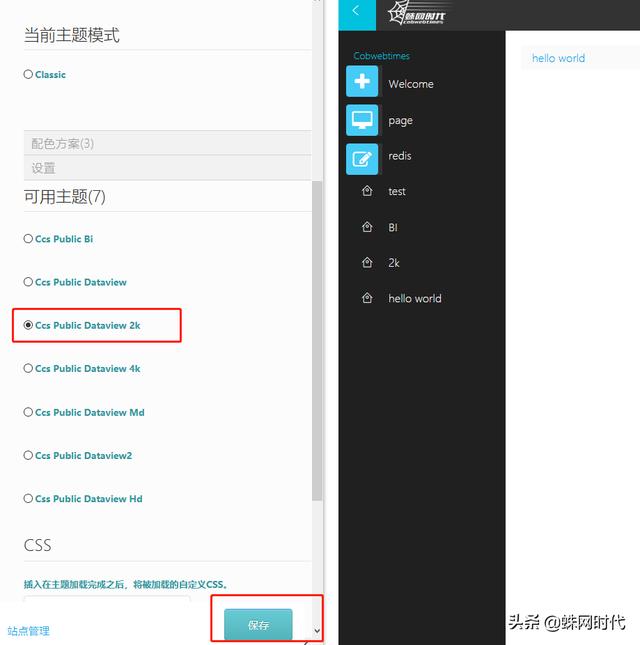This screenshot has width=640, height=645.
Task: Open the Cobwebtimes spider web logo
Action: pos(416,12)
